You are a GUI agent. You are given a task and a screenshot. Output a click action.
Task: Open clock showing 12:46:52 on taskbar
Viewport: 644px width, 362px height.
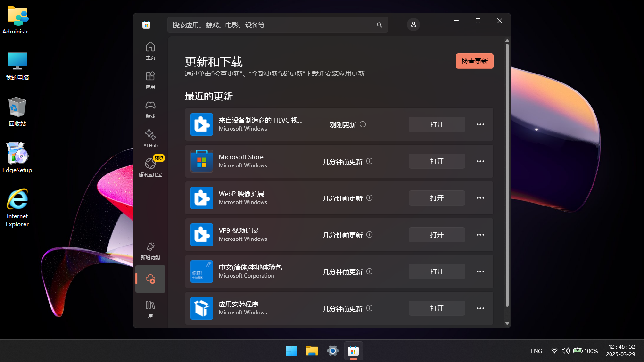coord(621,350)
